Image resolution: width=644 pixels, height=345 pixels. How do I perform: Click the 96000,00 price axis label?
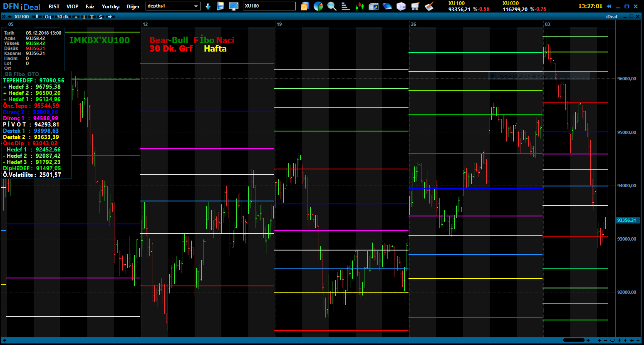coord(626,79)
